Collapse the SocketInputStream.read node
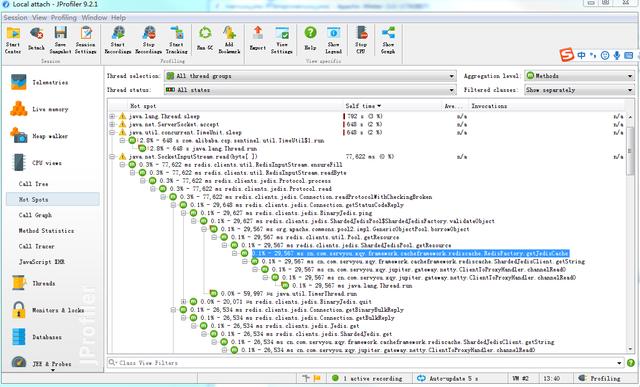 (112, 157)
